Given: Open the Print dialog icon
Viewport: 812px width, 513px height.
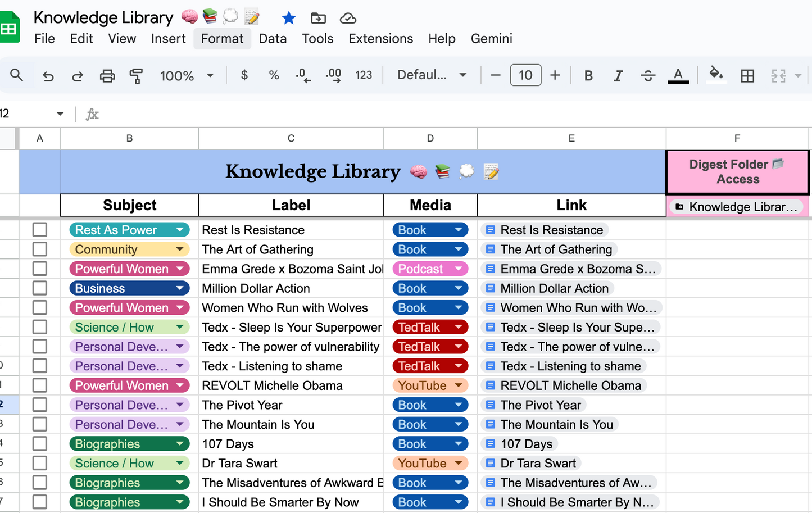Looking at the screenshot, I should coord(107,75).
